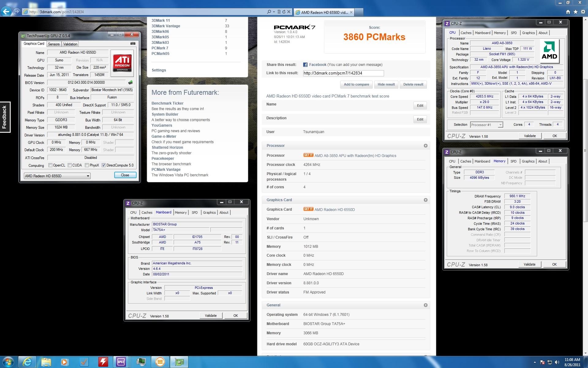The height and width of the screenshot is (368, 588).
Task: Open SPD tab in memory CPU-Z window
Action: (513, 161)
